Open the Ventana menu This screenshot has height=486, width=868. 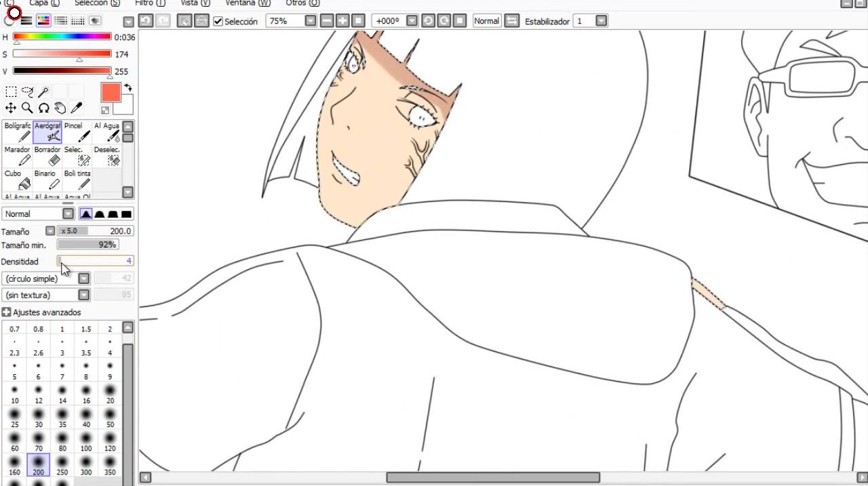(x=248, y=3)
